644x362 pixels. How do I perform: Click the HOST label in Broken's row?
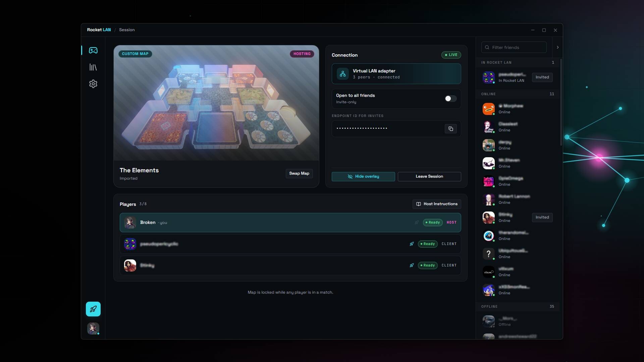point(451,223)
